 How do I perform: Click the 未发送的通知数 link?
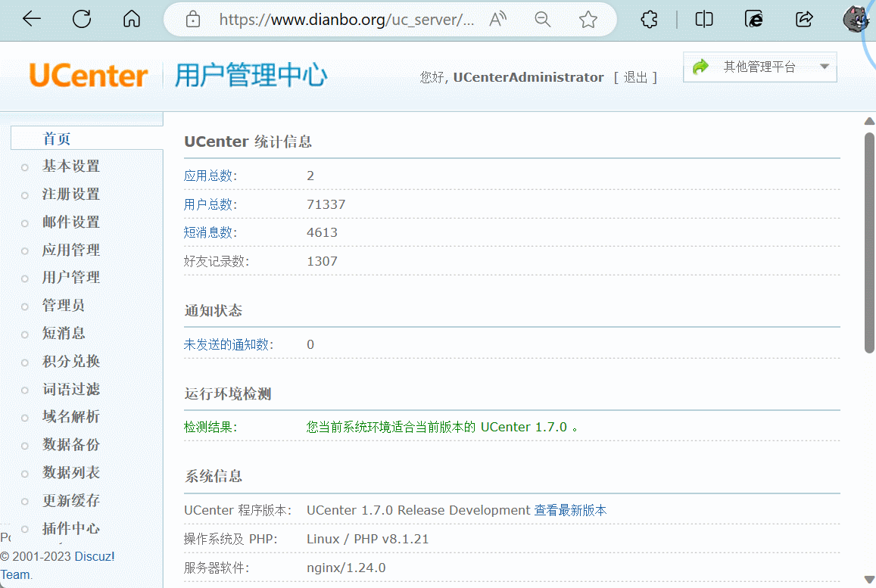point(226,344)
